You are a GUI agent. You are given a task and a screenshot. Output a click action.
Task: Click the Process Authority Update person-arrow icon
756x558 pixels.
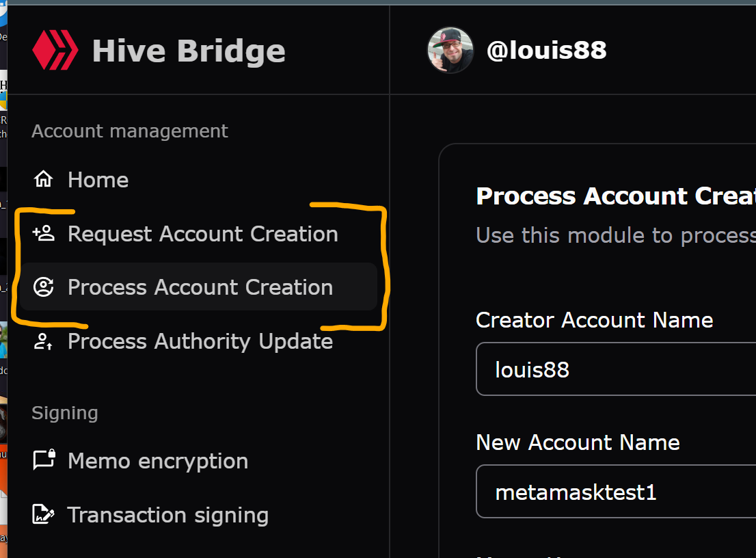tap(43, 341)
